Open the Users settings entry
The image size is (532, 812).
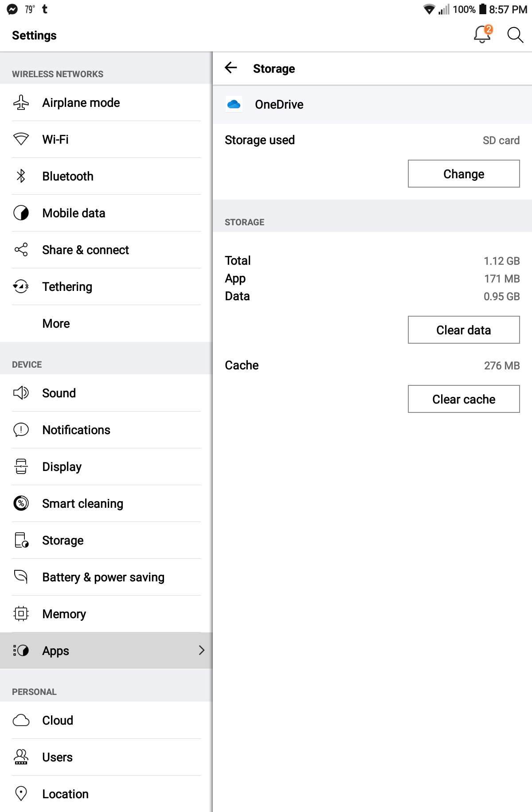point(58,757)
